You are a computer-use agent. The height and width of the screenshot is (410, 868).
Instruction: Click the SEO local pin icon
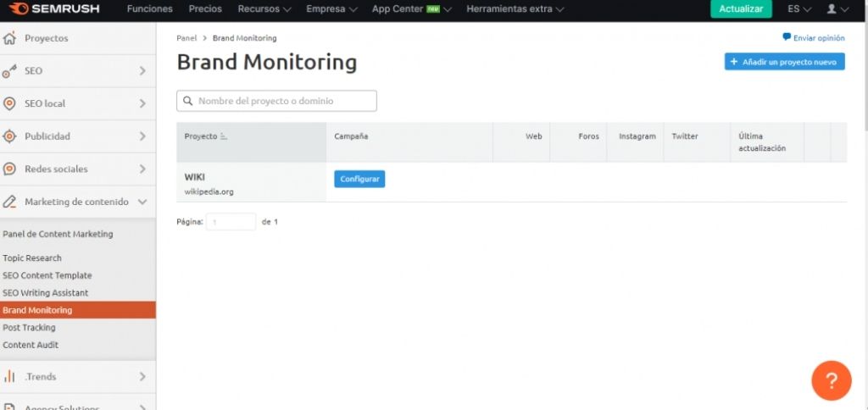point(9,103)
